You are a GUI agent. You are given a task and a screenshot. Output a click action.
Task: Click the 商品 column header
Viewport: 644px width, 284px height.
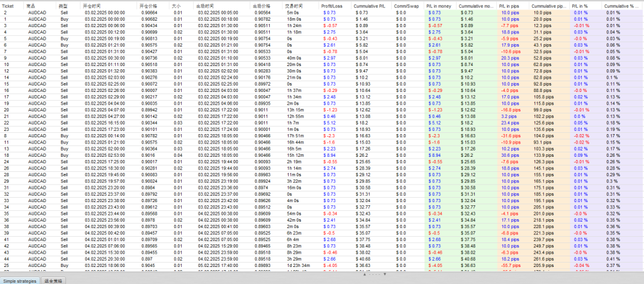pyautogui.click(x=31, y=5)
